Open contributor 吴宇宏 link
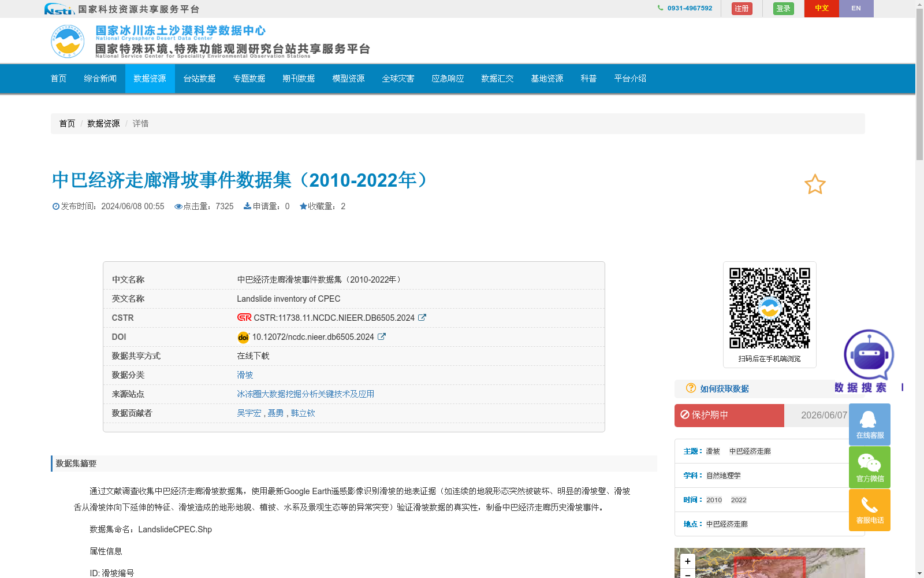 click(249, 413)
